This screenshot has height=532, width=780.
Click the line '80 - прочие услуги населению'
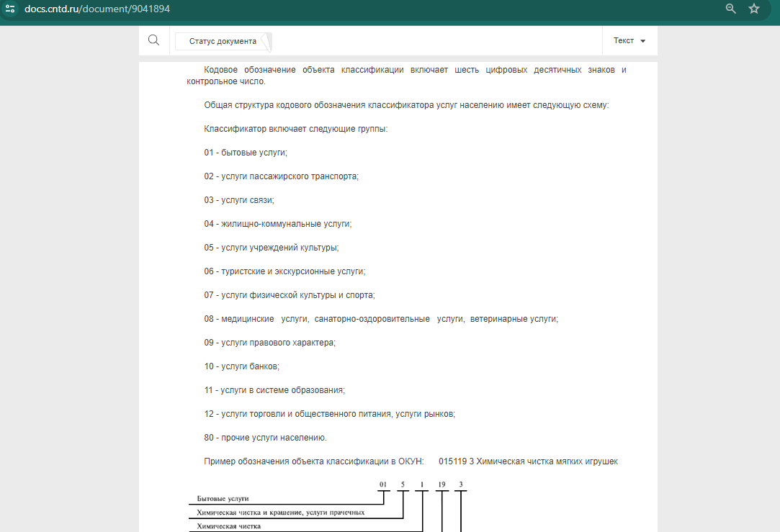[265, 438]
